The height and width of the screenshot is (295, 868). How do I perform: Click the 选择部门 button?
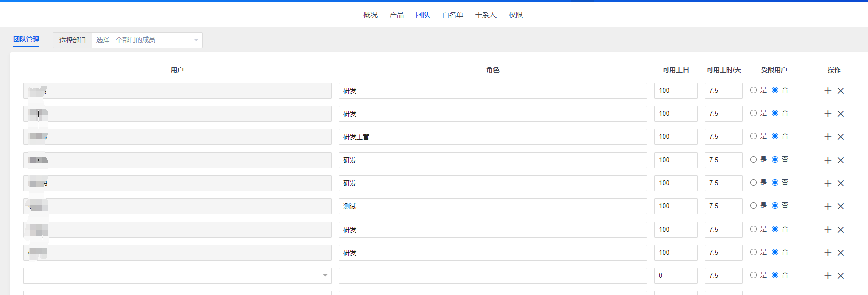(x=73, y=40)
